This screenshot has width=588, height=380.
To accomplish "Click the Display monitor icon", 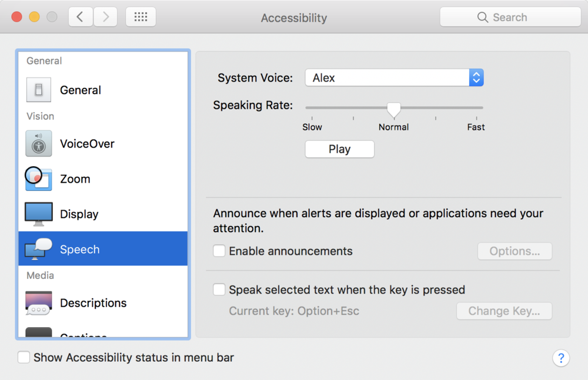I will (39, 214).
